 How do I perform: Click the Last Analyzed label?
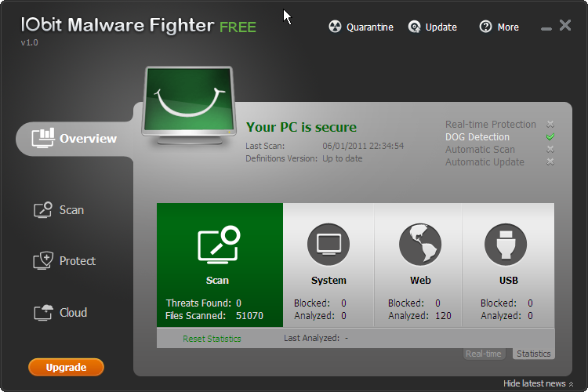click(311, 338)
